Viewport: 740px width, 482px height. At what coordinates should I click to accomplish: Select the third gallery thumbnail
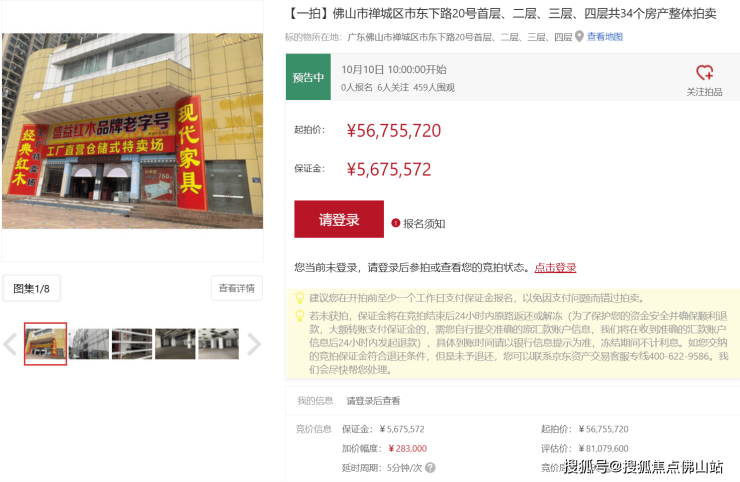[132, 344]
